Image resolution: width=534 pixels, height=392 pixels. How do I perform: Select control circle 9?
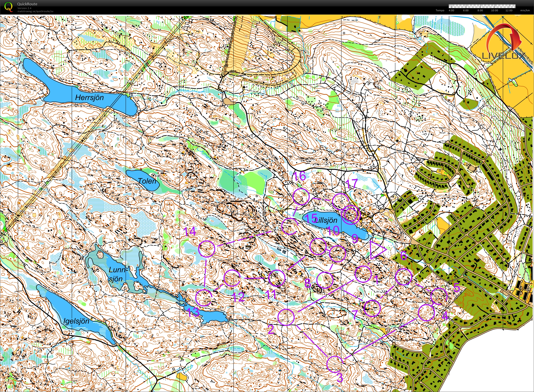tap(337, 254)
